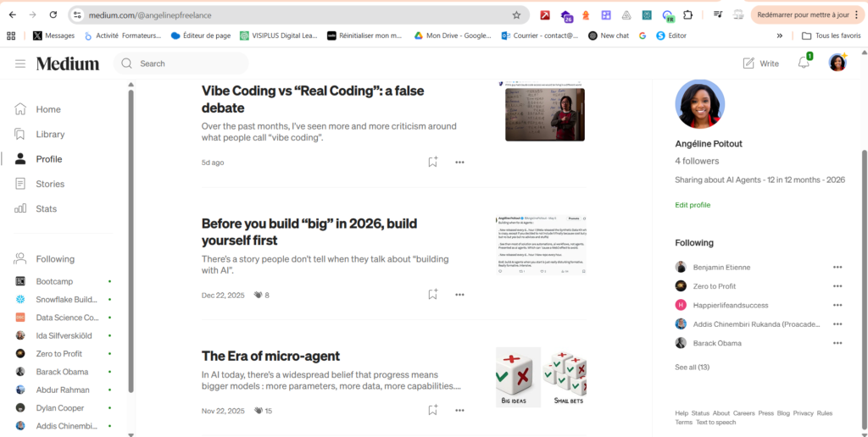Bookmark the page with Chrome star icon

(516, 15)
